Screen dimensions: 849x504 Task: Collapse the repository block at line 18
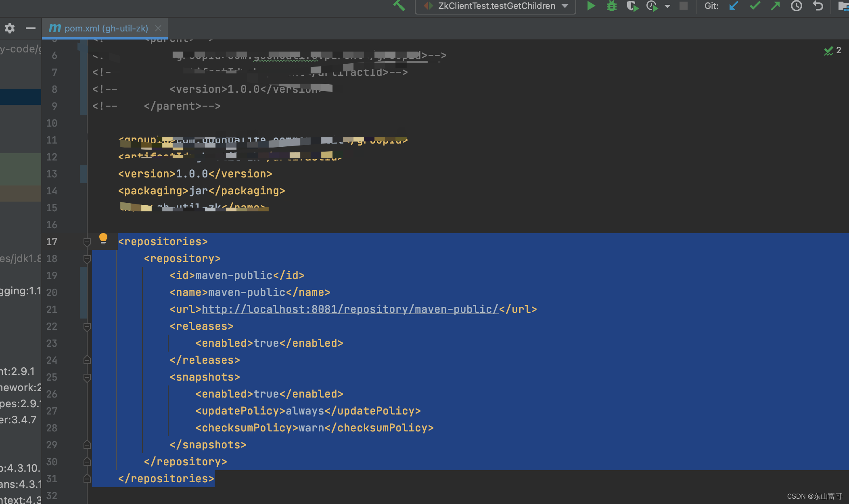point(87,259)
